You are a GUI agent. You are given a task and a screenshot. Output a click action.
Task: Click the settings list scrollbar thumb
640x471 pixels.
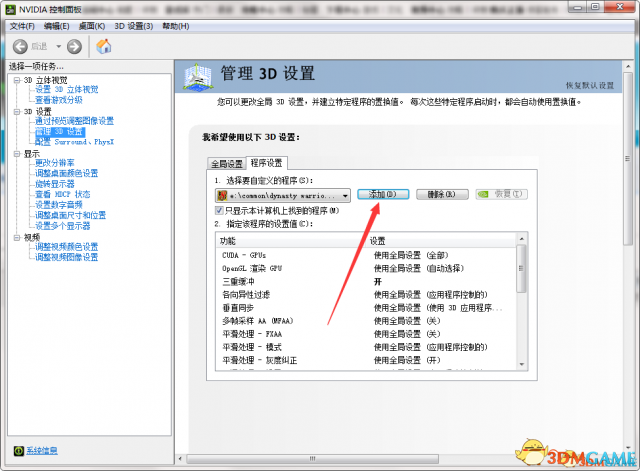521,268
